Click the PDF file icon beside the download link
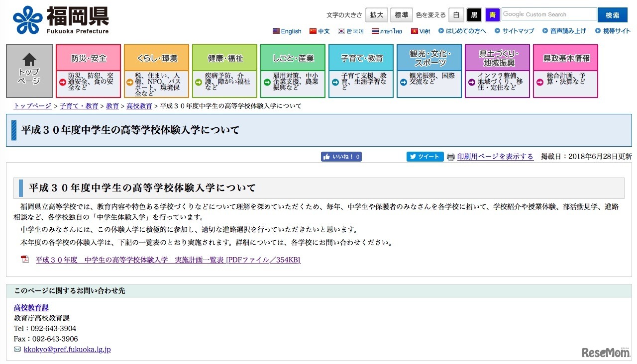The width and height of the screenshot is (637, 364). (x=25, y=259)
